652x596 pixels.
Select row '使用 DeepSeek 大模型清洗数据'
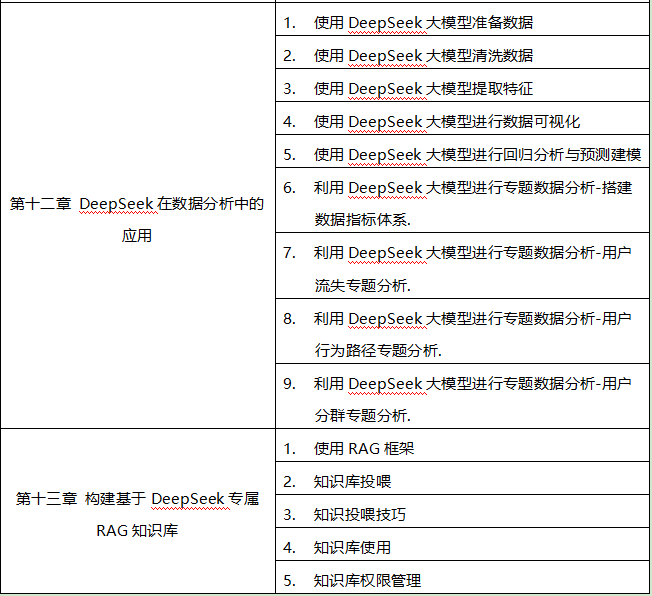pos(462,52)
